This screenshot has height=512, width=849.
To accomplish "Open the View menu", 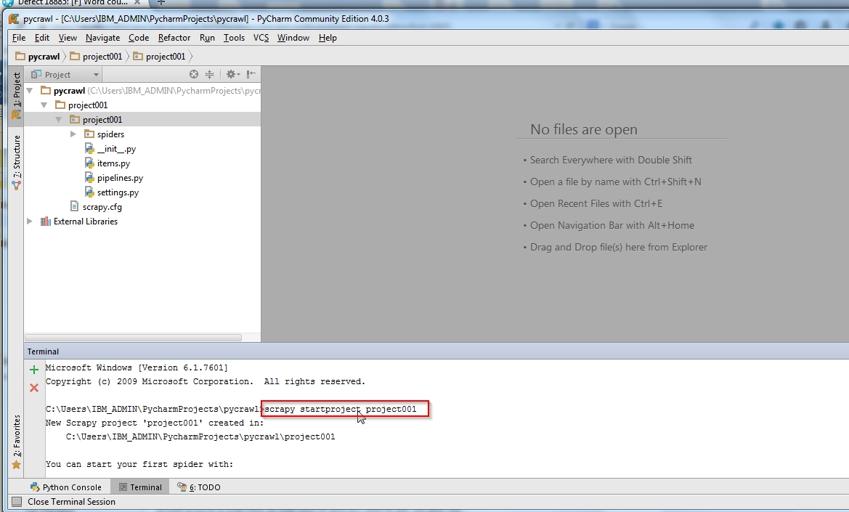I will click(x=68, y=38).
